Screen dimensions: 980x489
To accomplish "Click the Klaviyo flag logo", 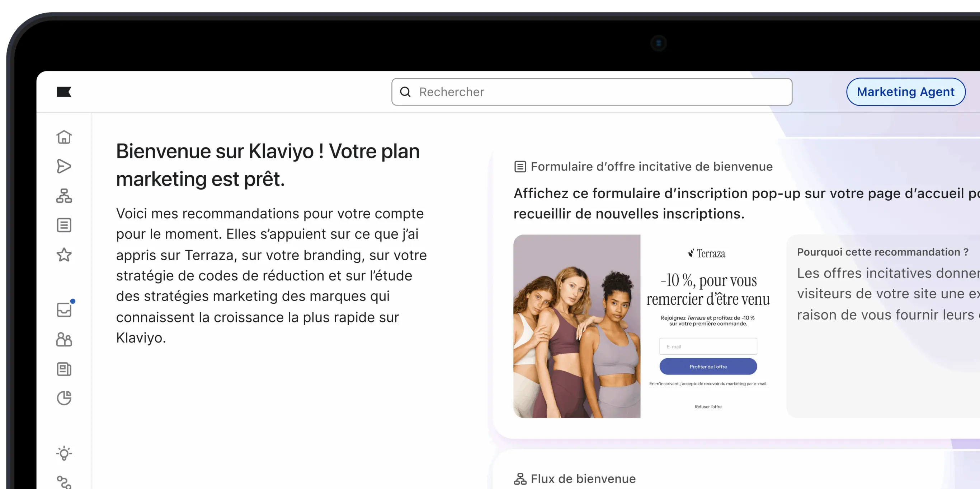I will click(x=64, y=92).
